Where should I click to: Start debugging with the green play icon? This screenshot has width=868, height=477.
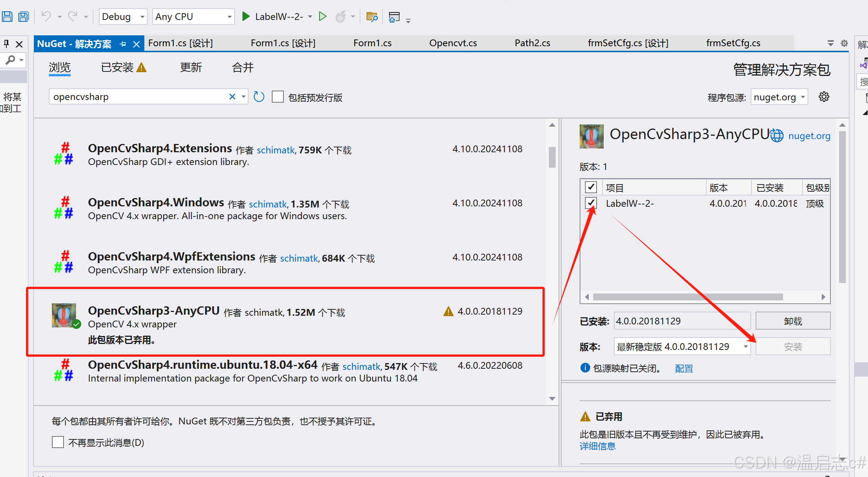(x=246, y=16)
